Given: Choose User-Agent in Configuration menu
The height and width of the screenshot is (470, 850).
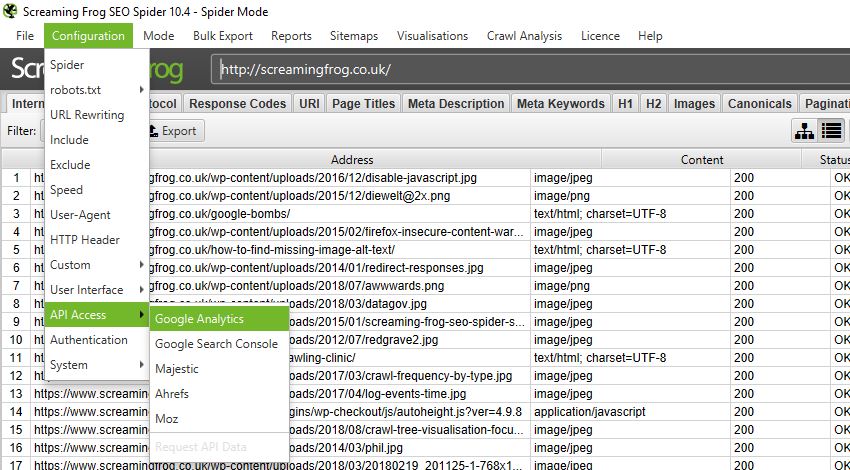Looking at the screenshot, I should 80,215.
